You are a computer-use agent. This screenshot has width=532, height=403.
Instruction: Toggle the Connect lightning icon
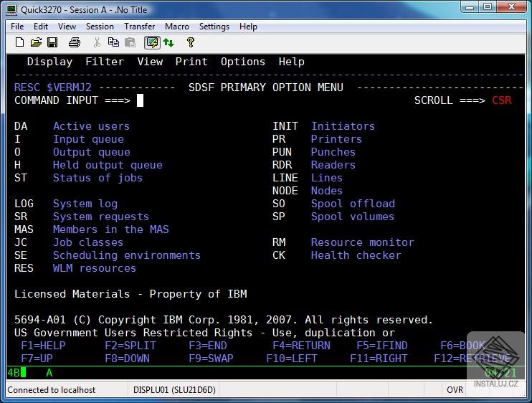pos(152,43)
